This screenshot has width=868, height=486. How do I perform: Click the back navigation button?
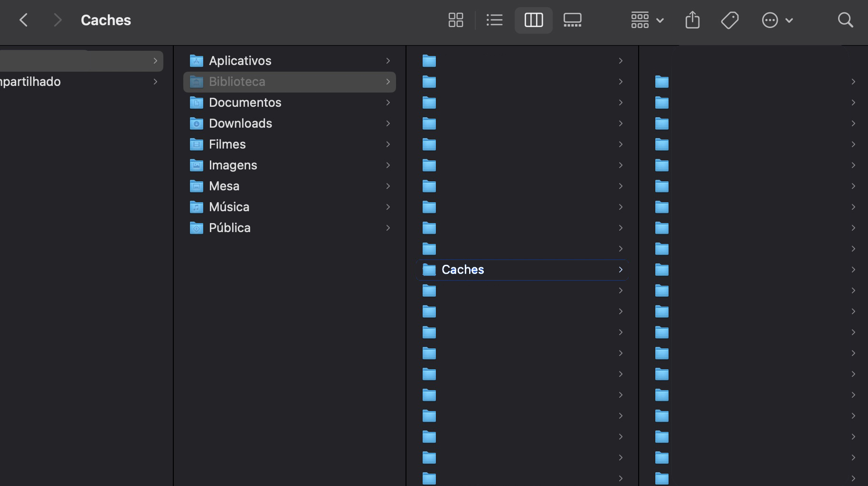24,19
